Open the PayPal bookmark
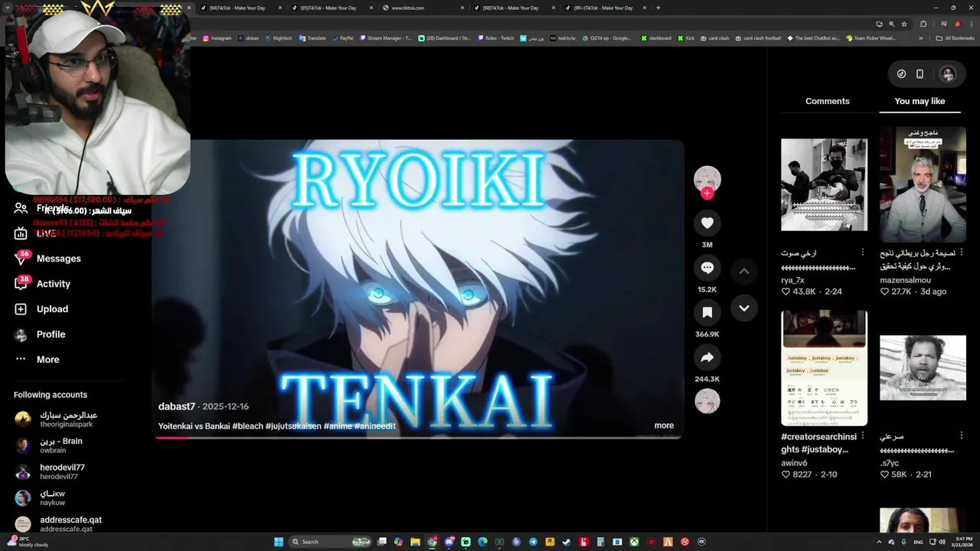The image size is (980, 551). click(342, 38)
